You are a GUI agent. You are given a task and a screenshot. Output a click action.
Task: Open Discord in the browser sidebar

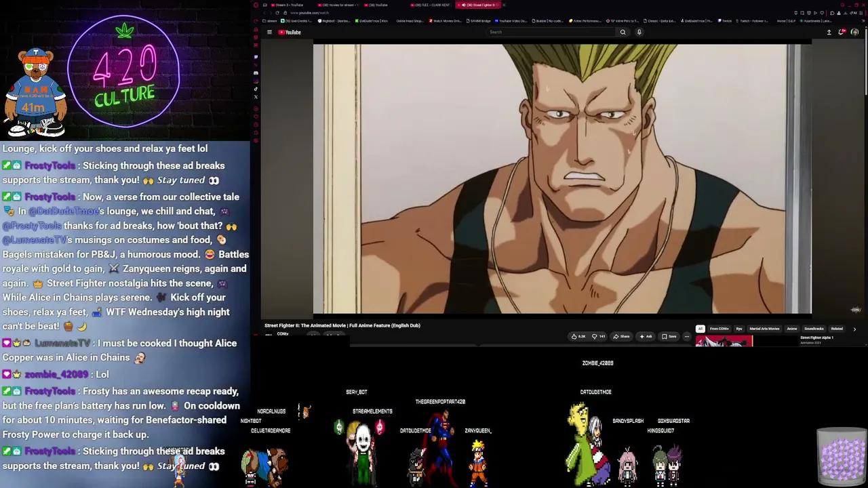click(256, 73)
